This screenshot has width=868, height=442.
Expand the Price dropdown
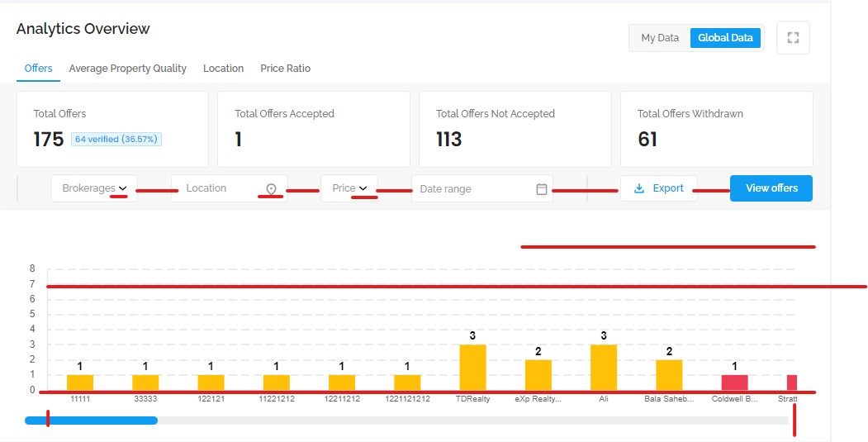(349, 188)
